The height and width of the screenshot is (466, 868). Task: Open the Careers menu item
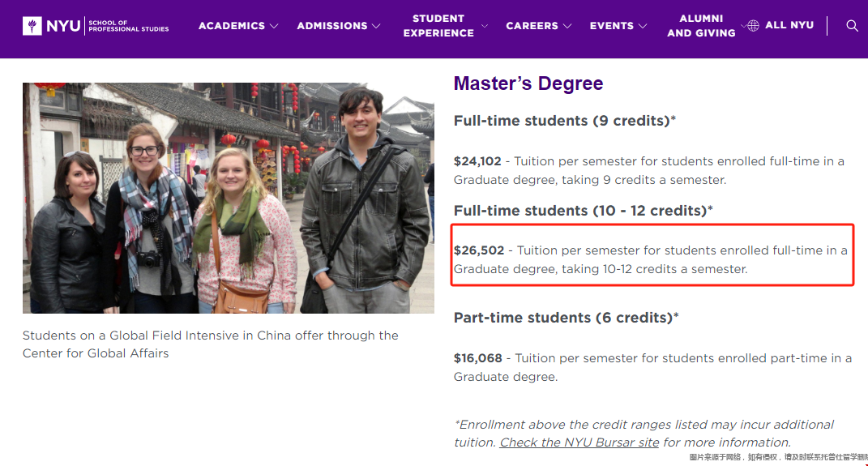[532, 26]
